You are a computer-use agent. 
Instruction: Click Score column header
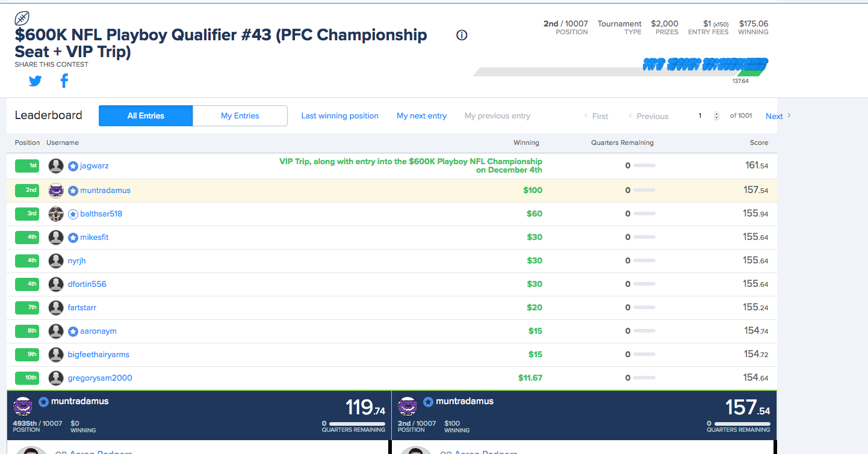[x=759, y=143]
